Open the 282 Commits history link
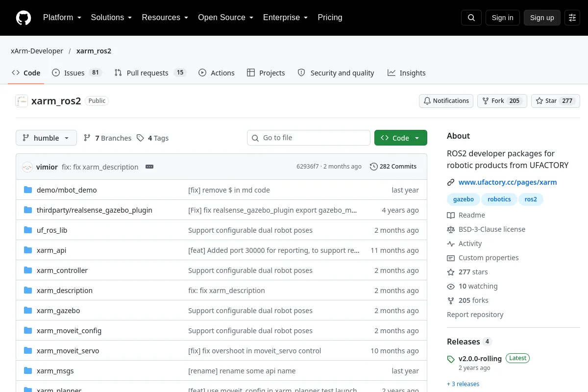The height and width of the screenshot is (392, 588). click(x=393, y=167)
